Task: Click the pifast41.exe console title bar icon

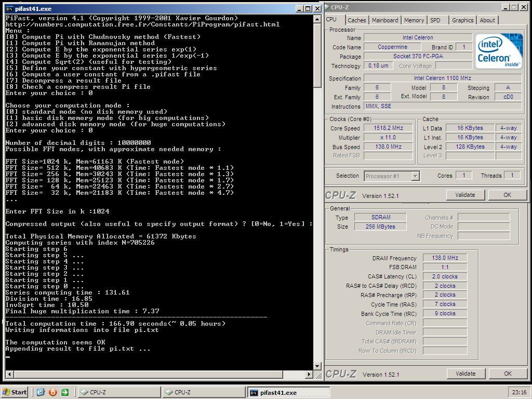Action: (x=9, y=8)
